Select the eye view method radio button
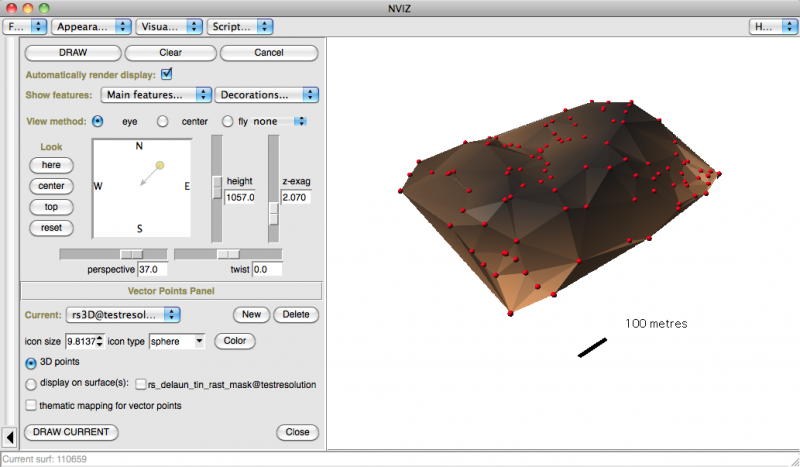Viewport: 800px width, 467px height. [x=98, y=121]
